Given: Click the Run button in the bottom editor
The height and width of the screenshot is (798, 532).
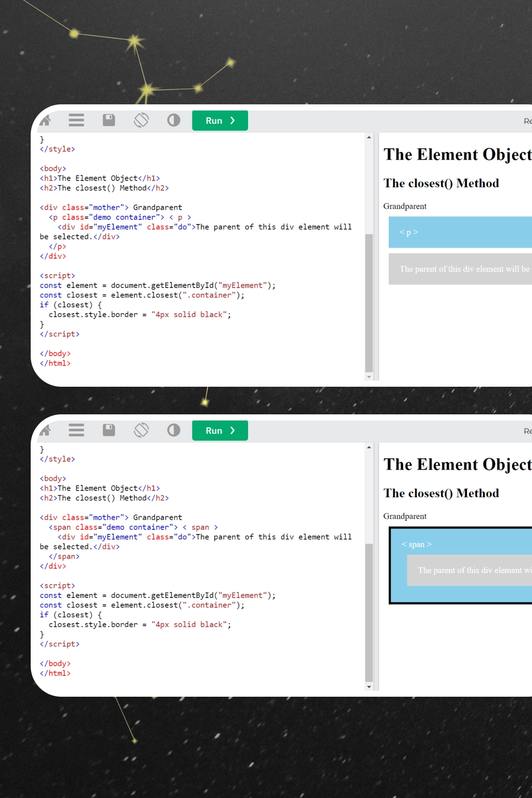Looking at the screenshot, I should [220, 431].
